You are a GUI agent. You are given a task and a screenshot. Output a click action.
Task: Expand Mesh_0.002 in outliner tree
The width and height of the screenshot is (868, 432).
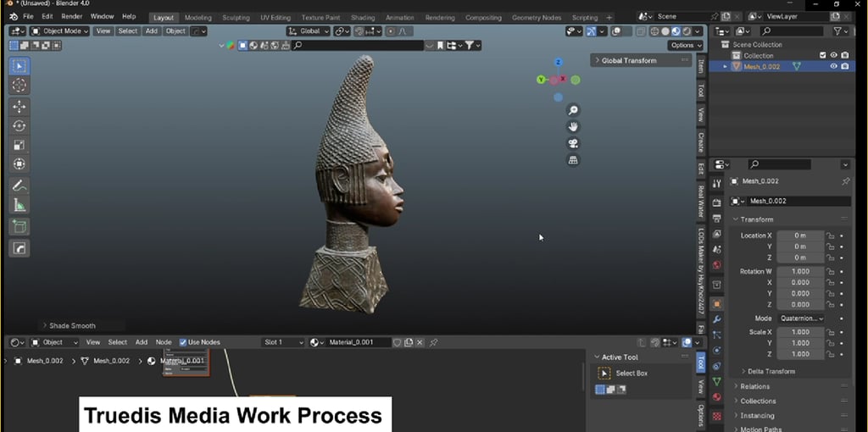pyautogui.click(x=726, y=66)
